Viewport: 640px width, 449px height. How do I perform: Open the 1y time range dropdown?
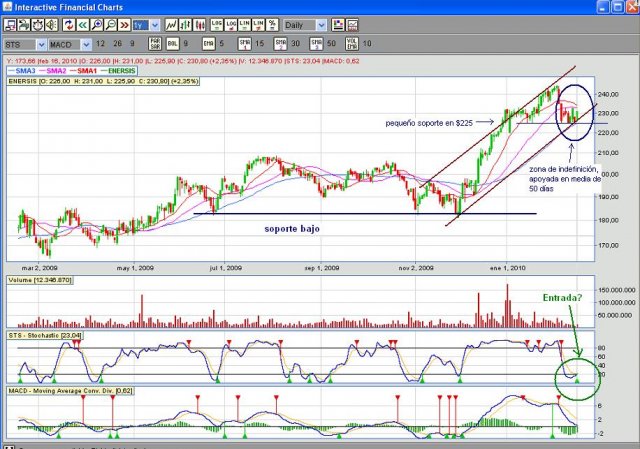pyautogui.click(x=146, y=25)
